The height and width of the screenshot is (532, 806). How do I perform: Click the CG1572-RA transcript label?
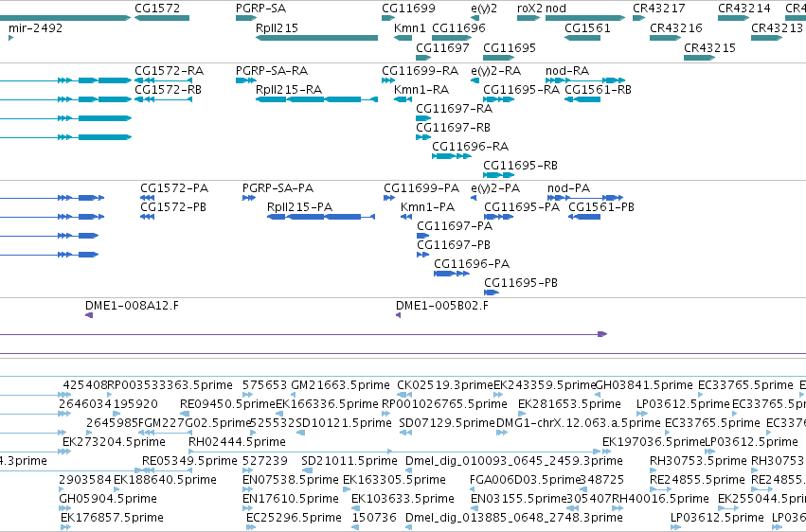click(x=170, y=70)
